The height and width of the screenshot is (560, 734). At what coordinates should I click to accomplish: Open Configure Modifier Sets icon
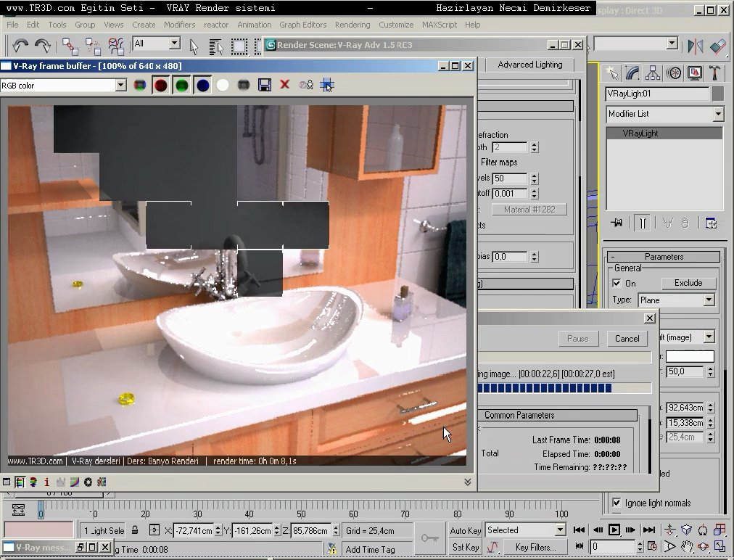tap(711, 223)
